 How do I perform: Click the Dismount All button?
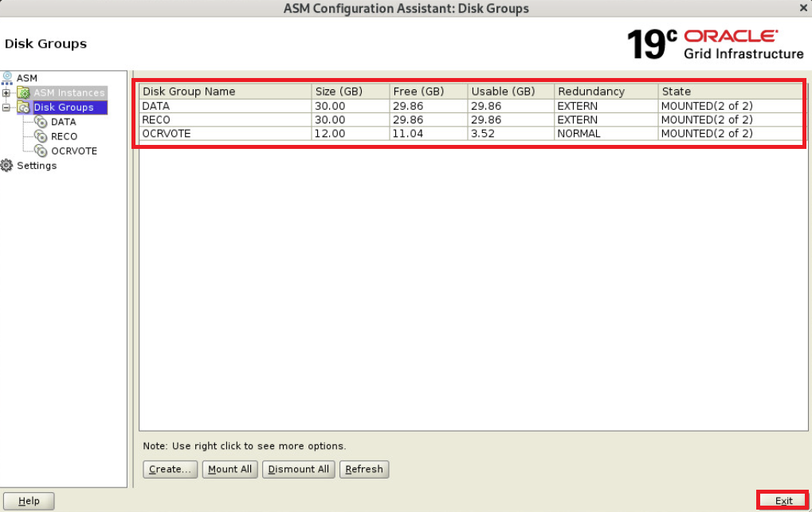(x=298, y=470)
